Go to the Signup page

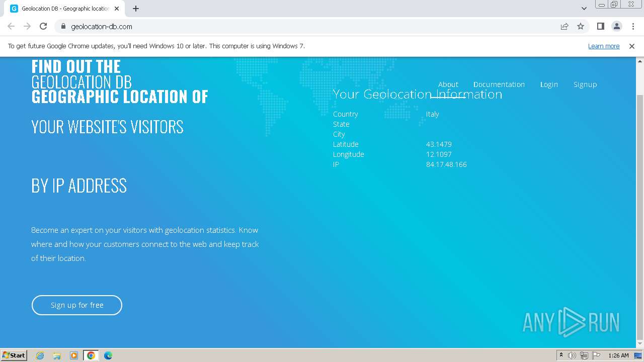point(585,84)
